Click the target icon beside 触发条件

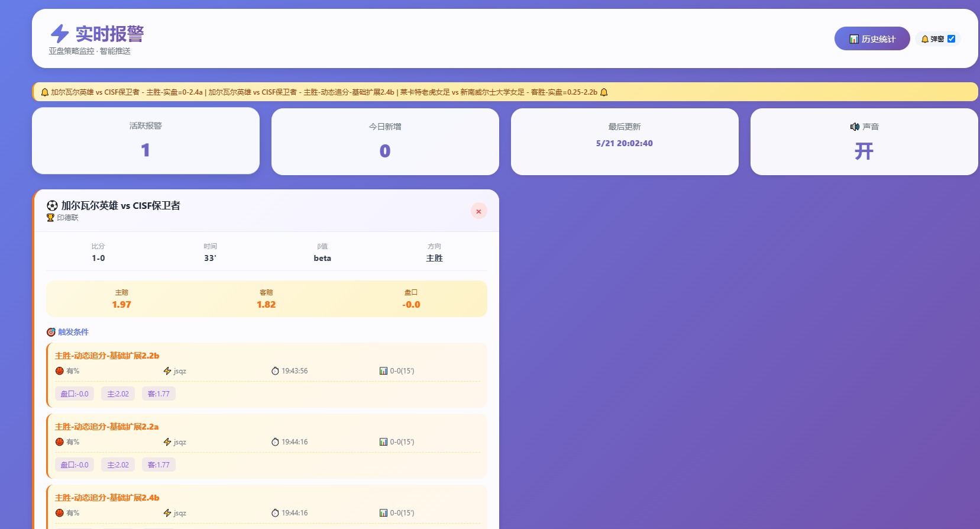51,332
